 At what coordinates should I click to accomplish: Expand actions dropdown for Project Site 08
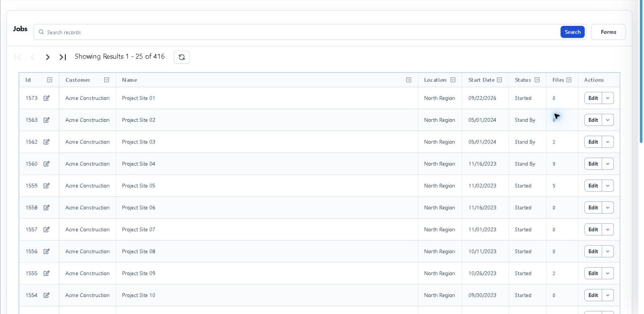coord(608,251)
